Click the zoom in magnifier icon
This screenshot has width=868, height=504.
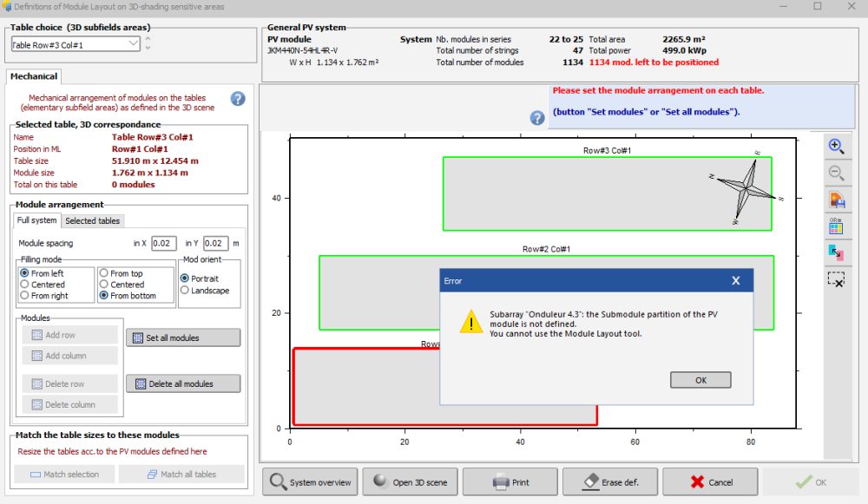(x=837, y=147)
